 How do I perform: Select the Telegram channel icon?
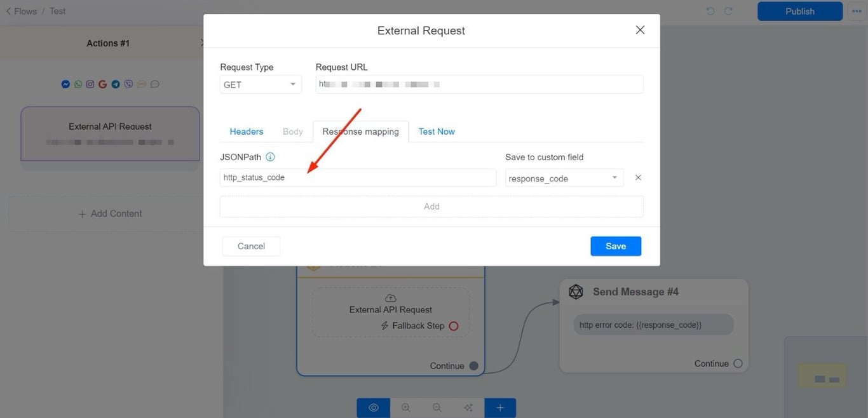tap(116, 84)
